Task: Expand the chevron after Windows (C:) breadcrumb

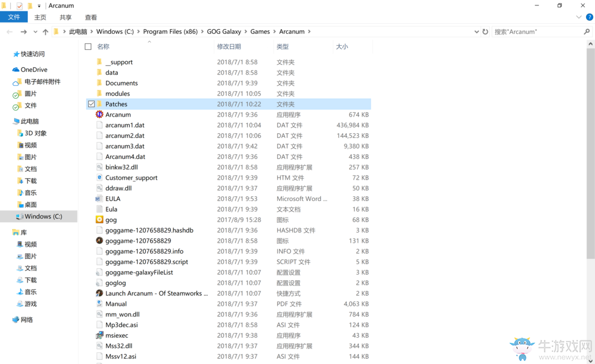Action: coord(139,32)
